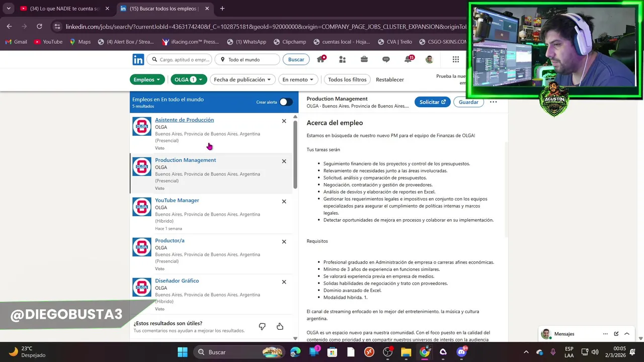Click thumbs up on results feedback
The image size is (644, 362).
[280, 327]
